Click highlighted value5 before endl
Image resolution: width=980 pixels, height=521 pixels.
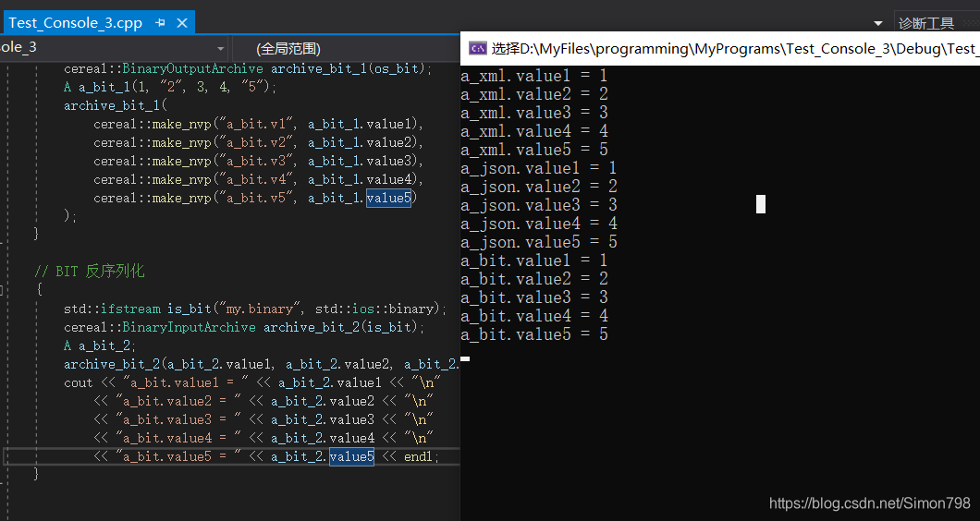tap(352, 456)
